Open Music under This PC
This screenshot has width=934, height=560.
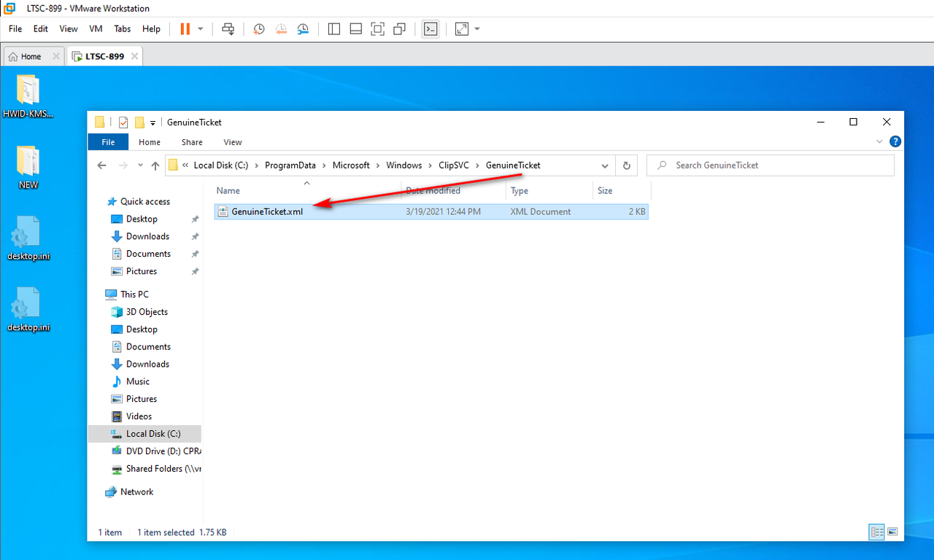point(138,381)
